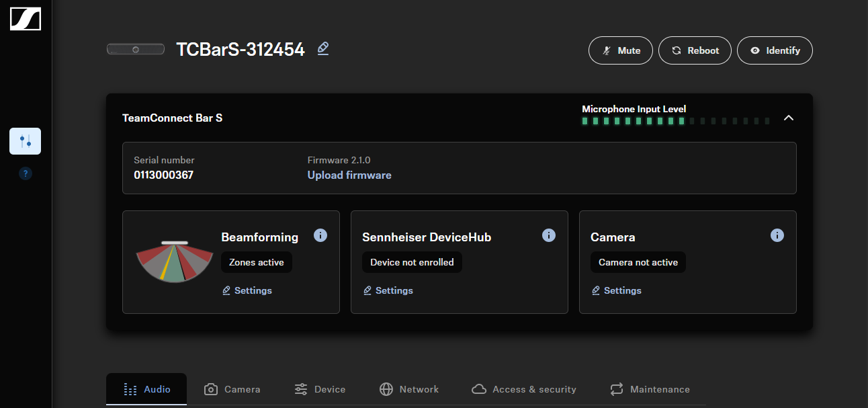Click the TeamConnect Bar device thumbnail
The height and width of the screenshot is (408, 868).
pyautogui.click(x=135, y=49)
